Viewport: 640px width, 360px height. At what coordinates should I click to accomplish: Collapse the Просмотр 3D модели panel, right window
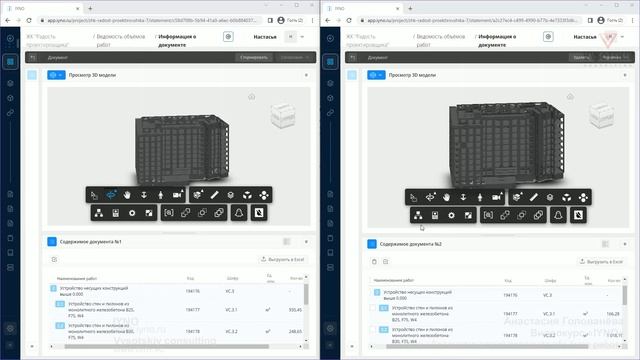[625, 75]
